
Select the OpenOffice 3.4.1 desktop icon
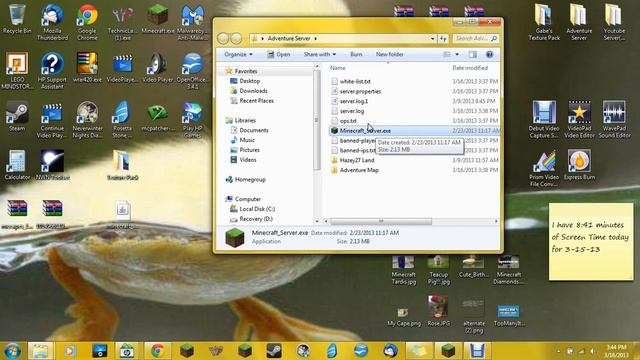pos(193,71)
